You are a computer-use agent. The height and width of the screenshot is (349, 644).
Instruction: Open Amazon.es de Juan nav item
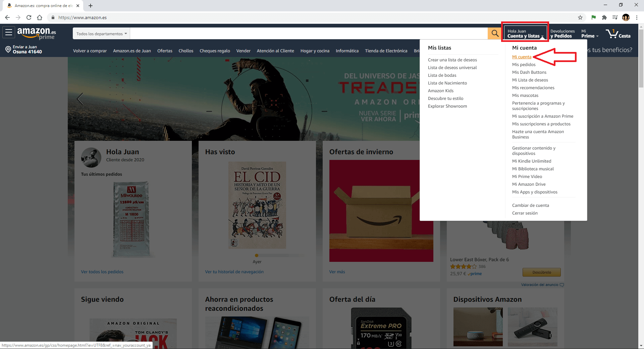132,51
